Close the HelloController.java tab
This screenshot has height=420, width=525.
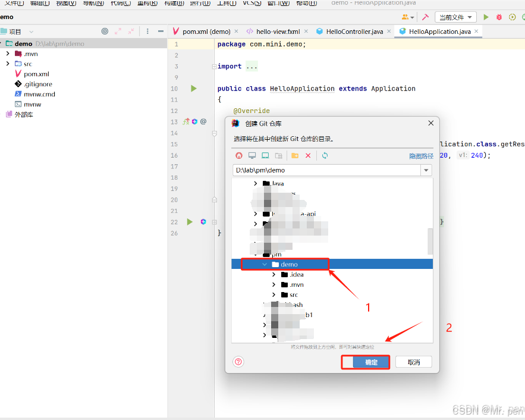[389, 31]
